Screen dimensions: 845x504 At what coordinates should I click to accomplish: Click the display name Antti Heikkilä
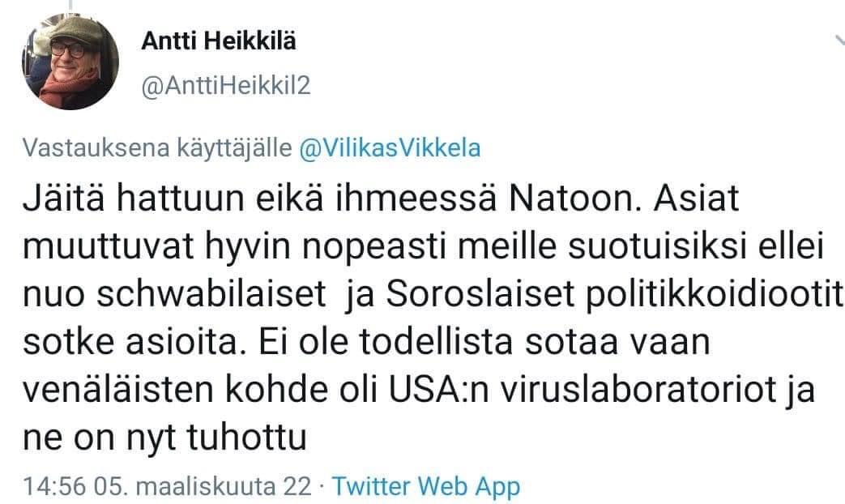coord(219,42)
